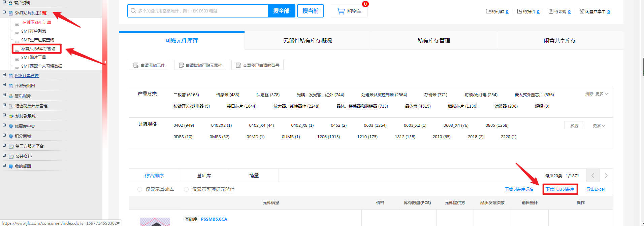Open the 下载PCB封装库 link
The image size is (644, 226).
pyautogui.click(x=560, y=189)
